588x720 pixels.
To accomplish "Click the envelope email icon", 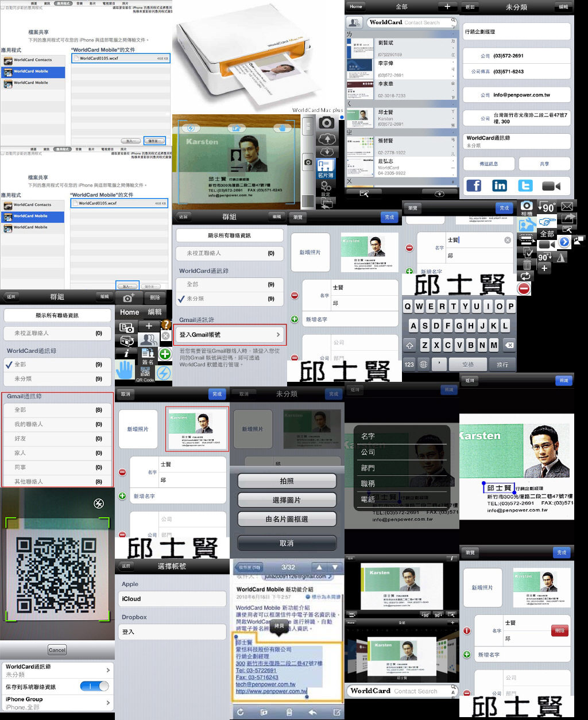I will pyautogui.click(x=567, y=206).
